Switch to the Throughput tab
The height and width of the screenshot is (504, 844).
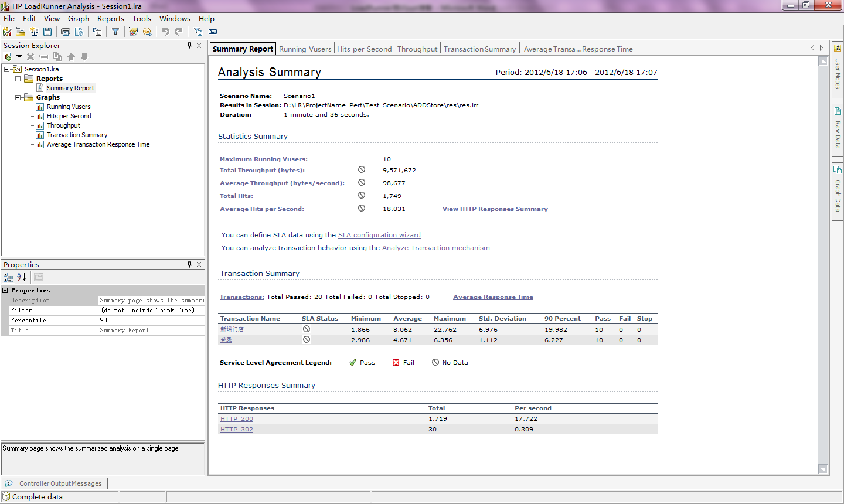click(x=417, y=49)
